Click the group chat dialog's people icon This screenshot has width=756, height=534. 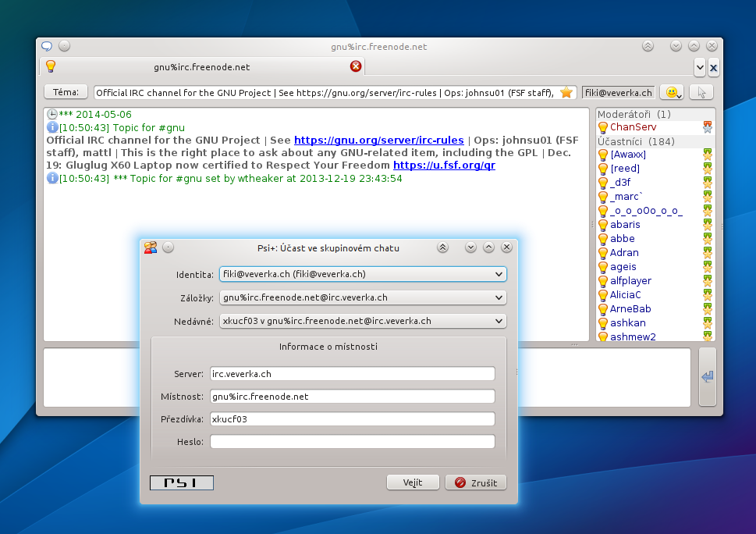click(x=151, y=247)
